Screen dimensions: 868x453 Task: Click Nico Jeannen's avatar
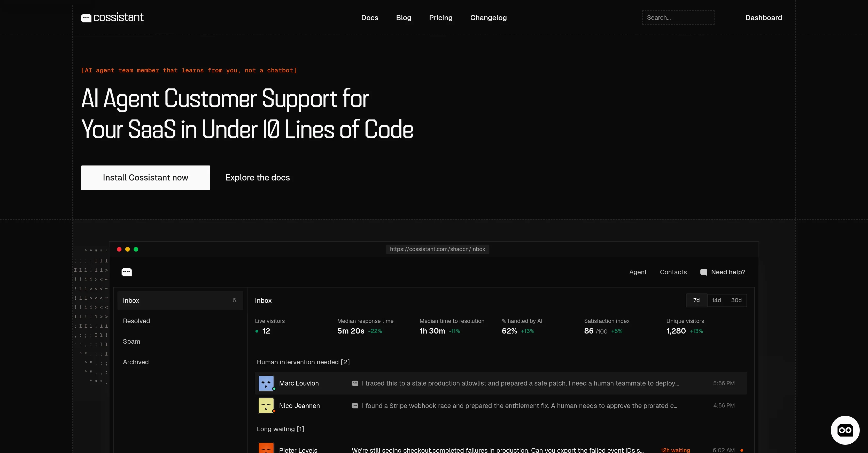click(x=266, y=405)
